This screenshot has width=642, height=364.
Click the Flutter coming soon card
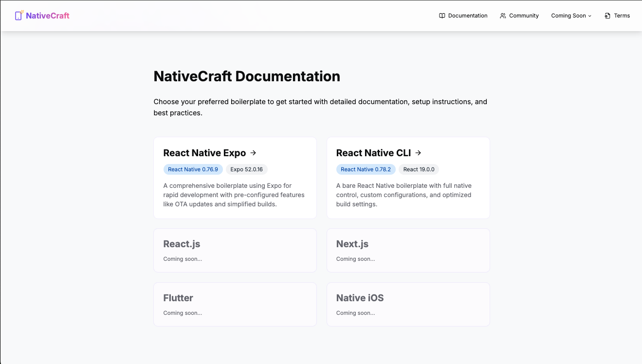click(x=235, y=304)
